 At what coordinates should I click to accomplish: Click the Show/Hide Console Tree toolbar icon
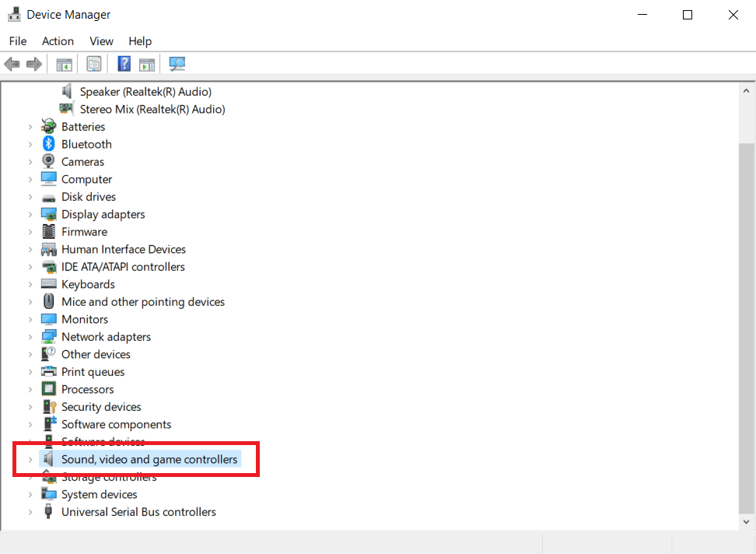point(65,64)
